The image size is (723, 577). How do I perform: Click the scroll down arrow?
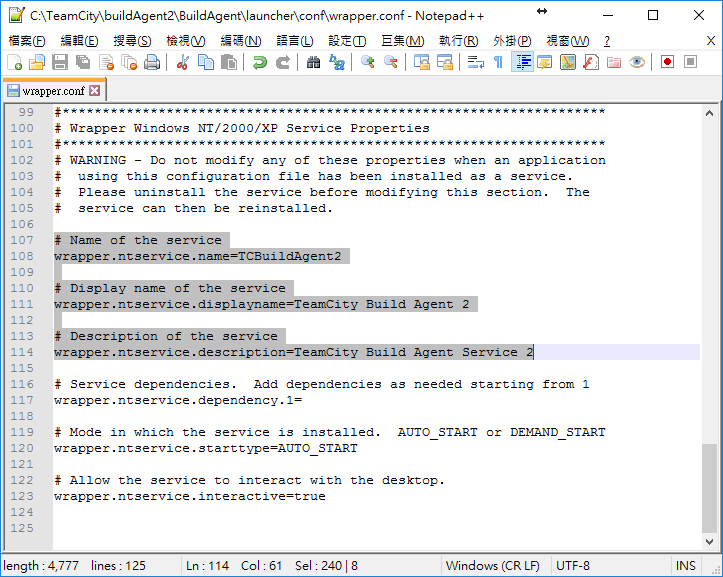(x=710, y=542)
